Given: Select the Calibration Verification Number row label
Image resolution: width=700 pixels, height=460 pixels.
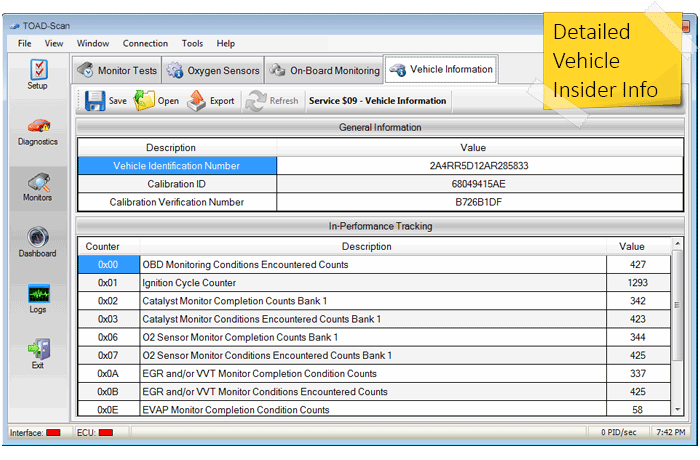Looking at the screenshot, I should point(177,202).
